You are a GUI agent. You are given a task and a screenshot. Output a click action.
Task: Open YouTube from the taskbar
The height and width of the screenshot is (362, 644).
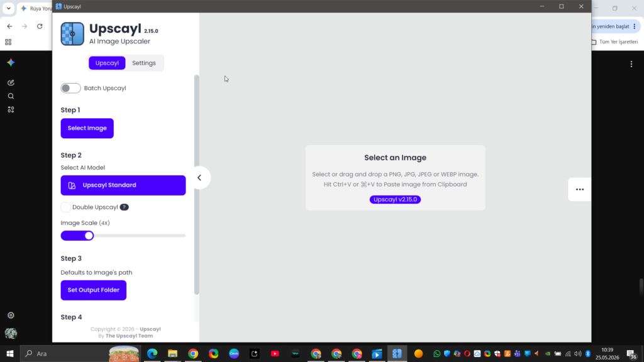pyautogui.click(x=275, y=353)
